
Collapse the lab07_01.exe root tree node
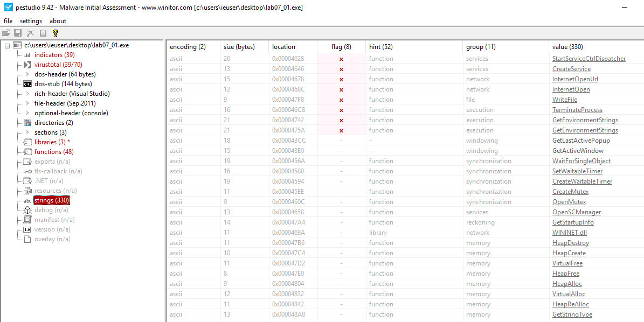click(7, 46)
